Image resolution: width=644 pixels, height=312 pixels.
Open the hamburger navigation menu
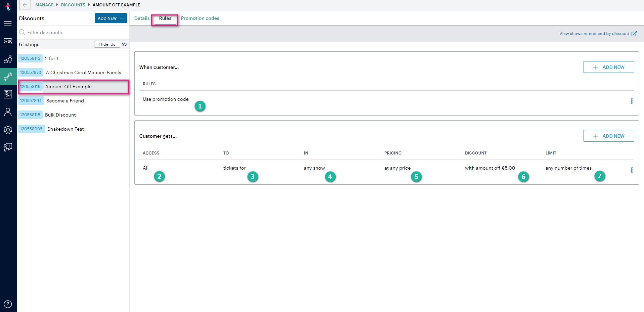pyautogui.click(x=8, y=24)
